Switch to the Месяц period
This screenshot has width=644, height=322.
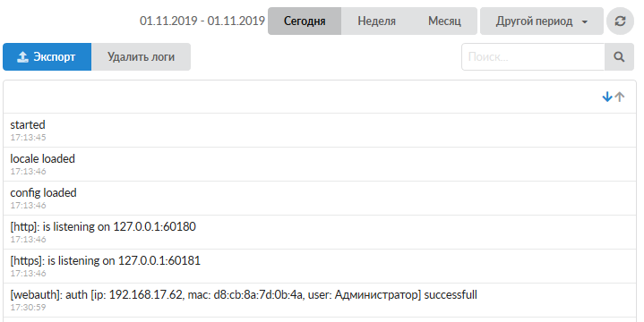tap(444, 21)
